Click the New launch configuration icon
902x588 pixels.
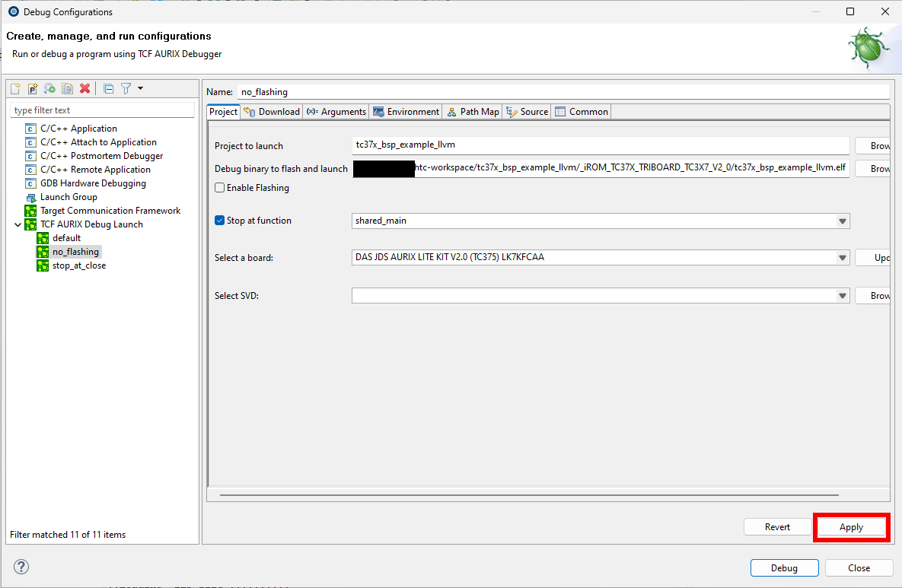(15, 89)
